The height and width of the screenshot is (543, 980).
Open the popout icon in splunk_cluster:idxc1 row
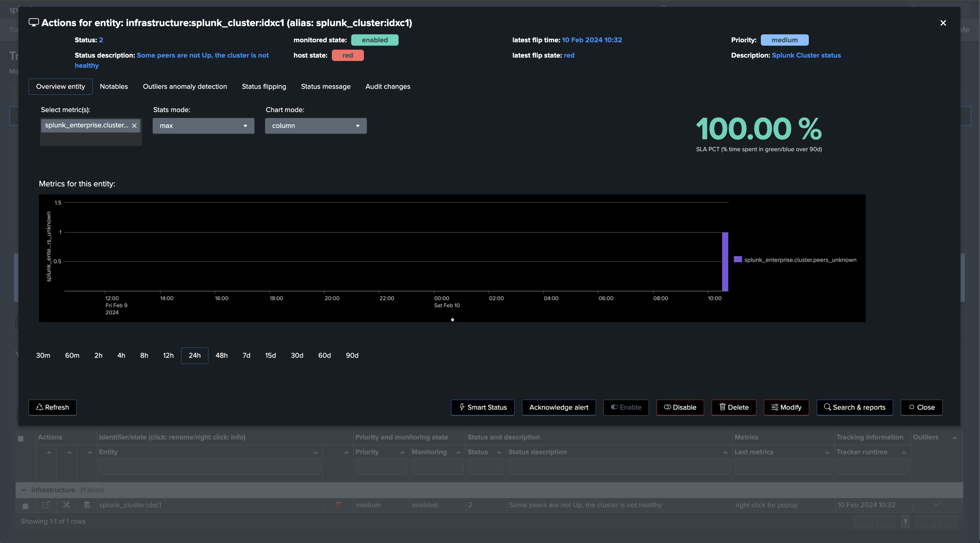pyautogui.click(x=46, y=505)
